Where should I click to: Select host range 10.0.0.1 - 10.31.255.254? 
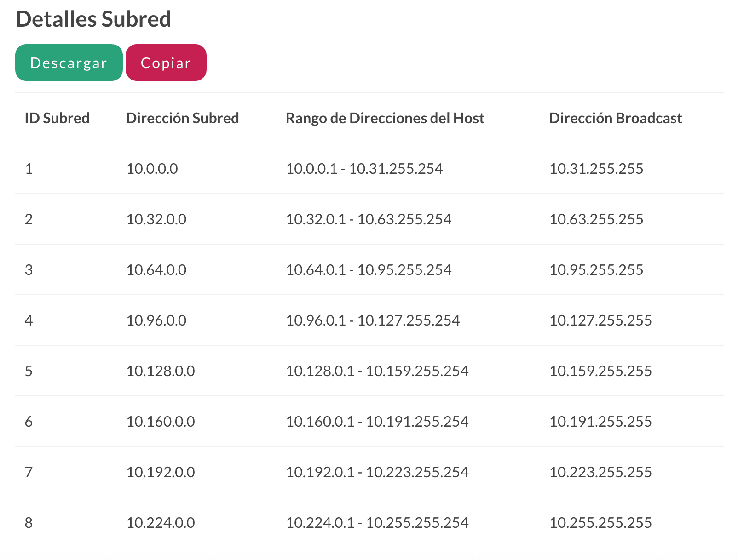(364, 169)
